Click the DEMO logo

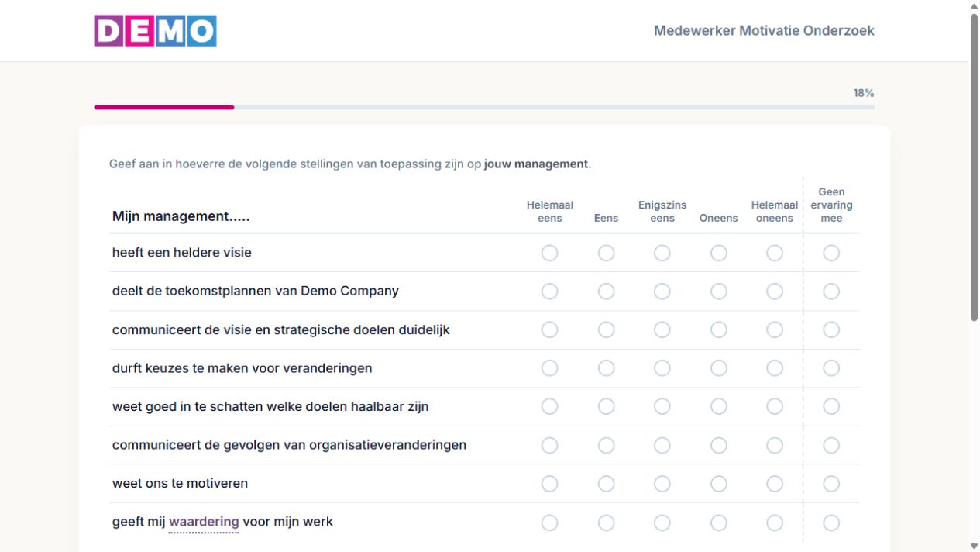pyautogui.click(x=156, y=31)
